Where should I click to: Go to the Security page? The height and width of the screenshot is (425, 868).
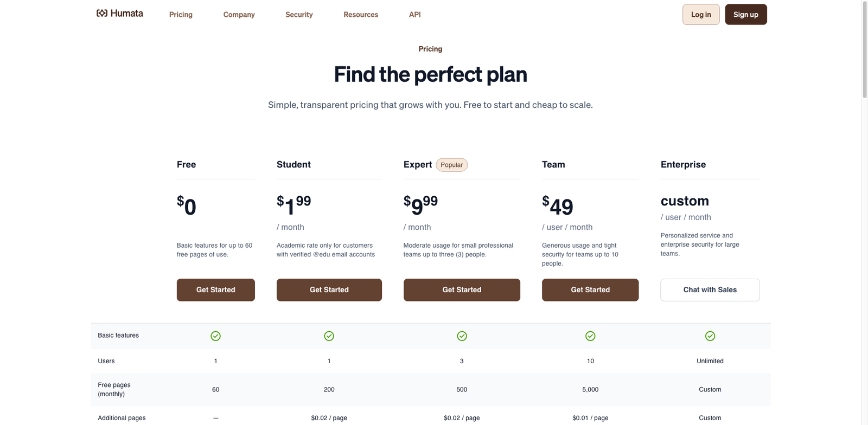tap(299, 15)
